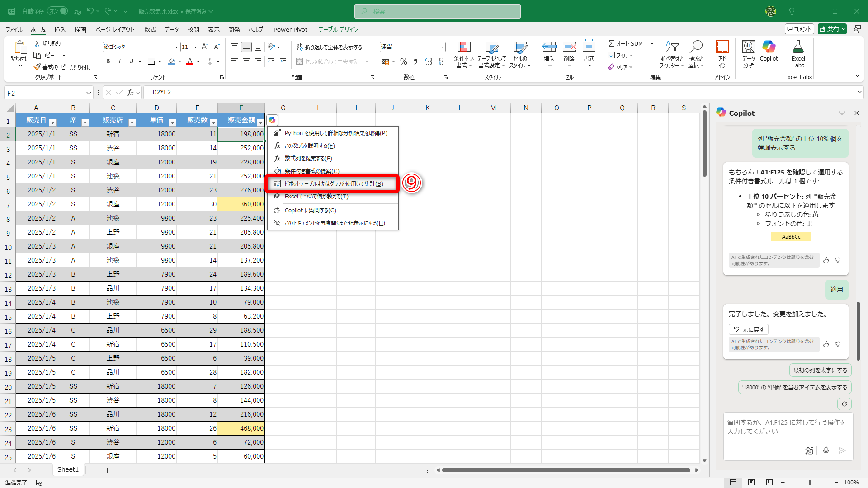Image resolution: width=868 pixels, height=488 pixels.
Task: Open the font name dropdown 游ゴシック
Action: (x=176, y=47)
